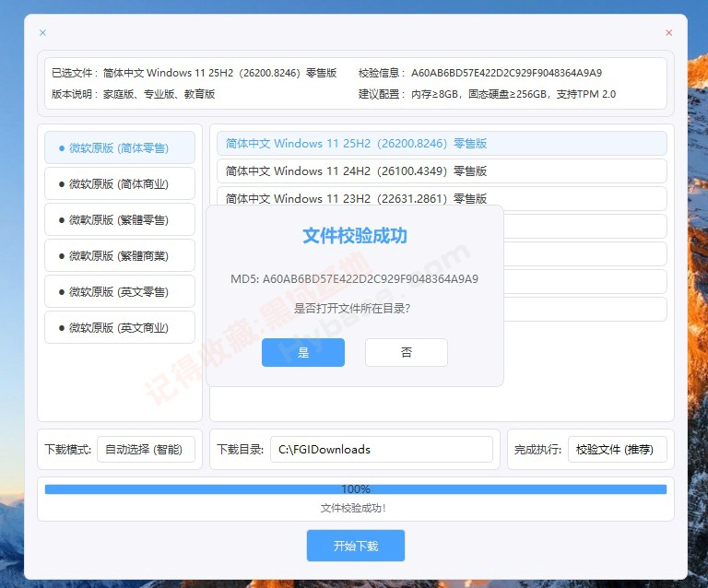Viewport: 708px width, 588px height.
Task: Click 文件校验成功! status message
Action: 354,509
